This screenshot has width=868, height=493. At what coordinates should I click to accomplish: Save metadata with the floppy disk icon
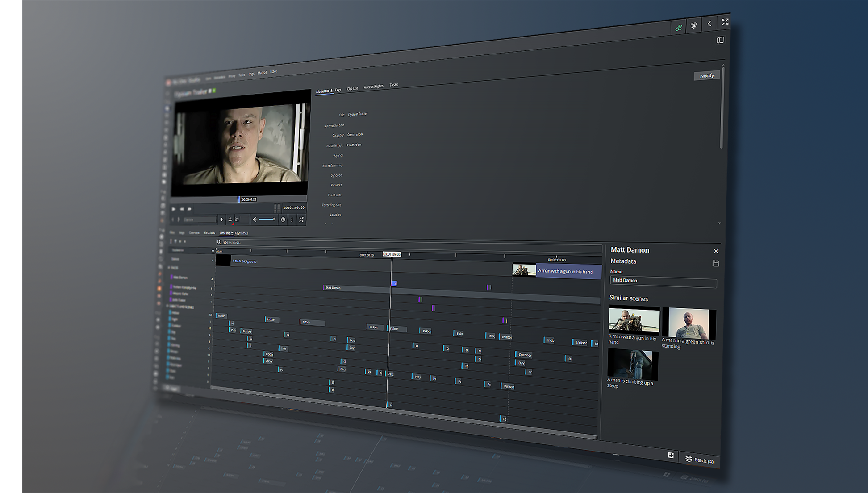pyautogui.click(x=716, y=263)
